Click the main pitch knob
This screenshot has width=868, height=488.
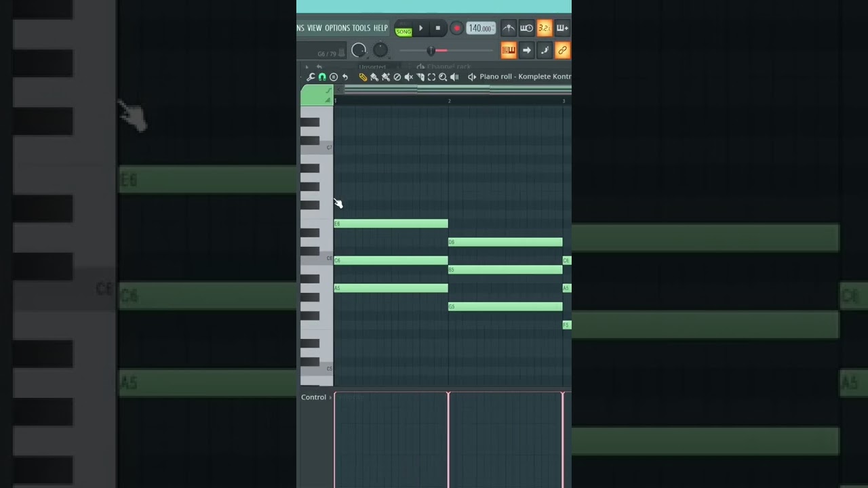(380, 50)
